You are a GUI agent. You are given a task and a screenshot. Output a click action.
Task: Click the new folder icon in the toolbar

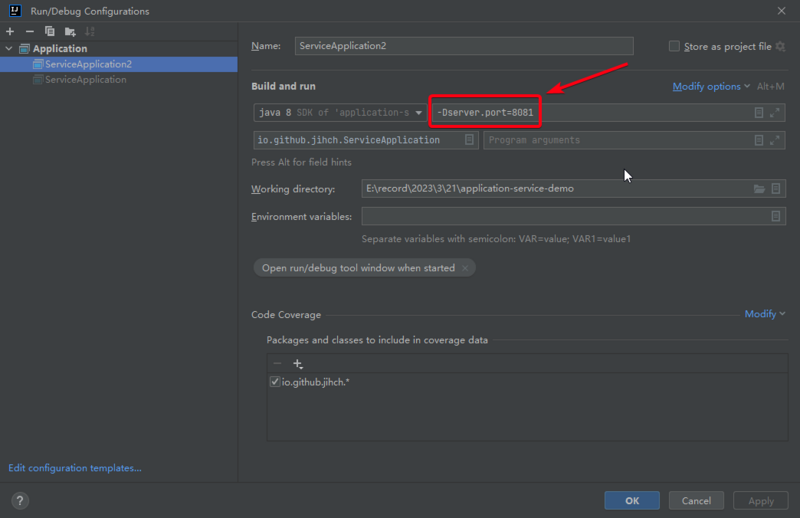[x=70, y=31]
